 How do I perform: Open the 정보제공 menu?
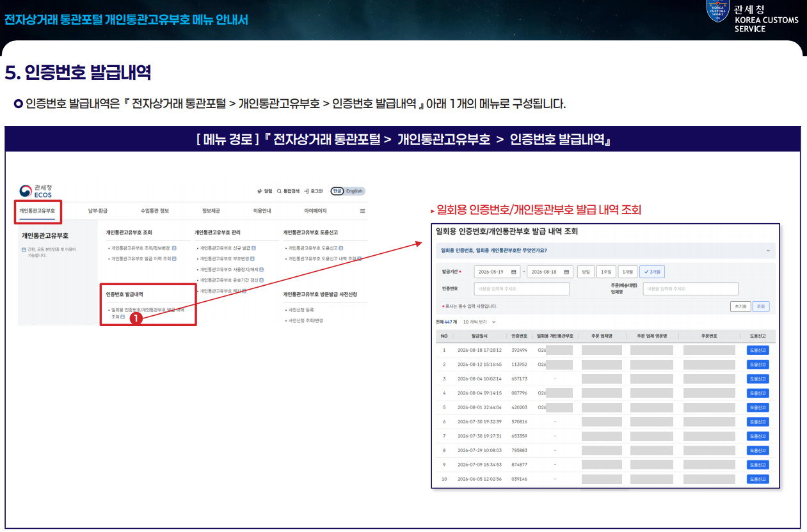pos(211,210)
